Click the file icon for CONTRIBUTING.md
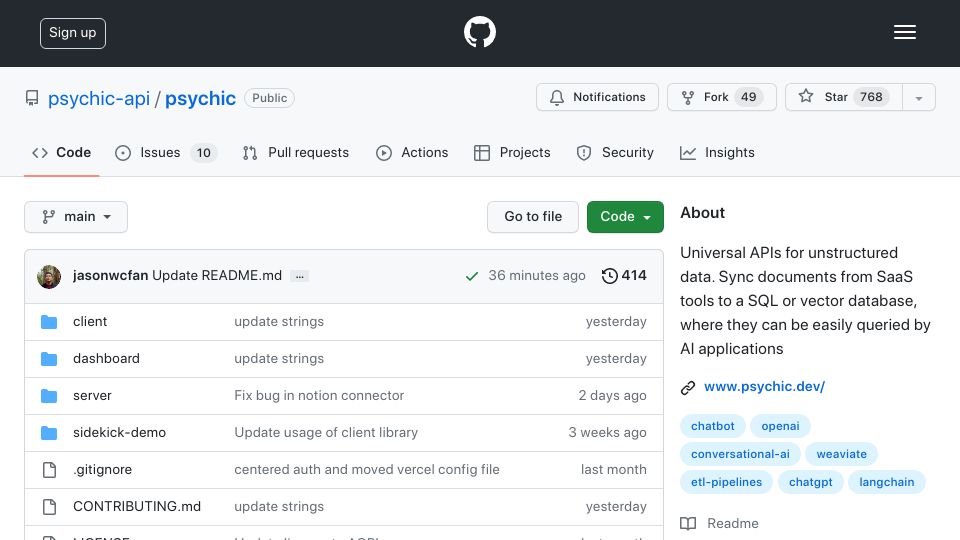The height and width of the screenshot is (540, 960). point(49,507)
